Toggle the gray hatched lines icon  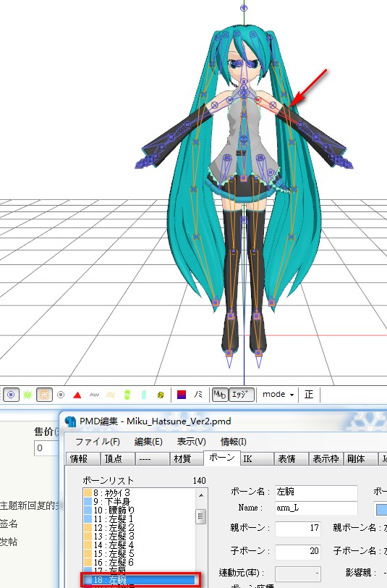[95, 395]
